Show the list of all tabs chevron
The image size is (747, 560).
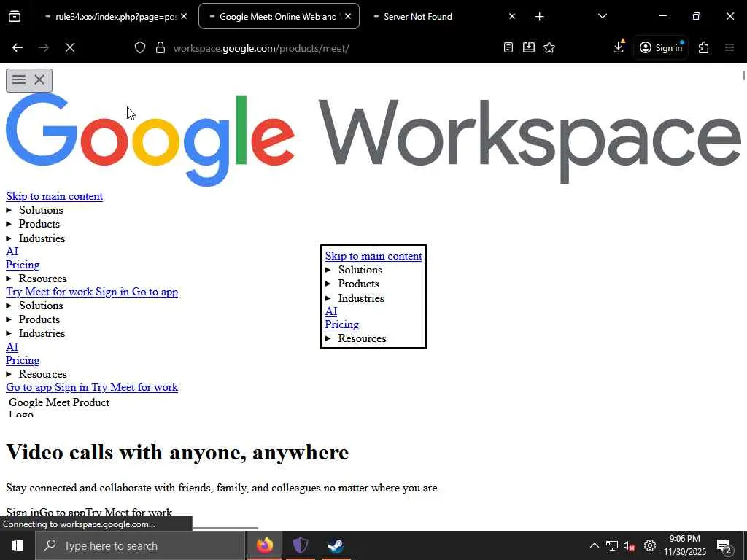tap(602, 16)
